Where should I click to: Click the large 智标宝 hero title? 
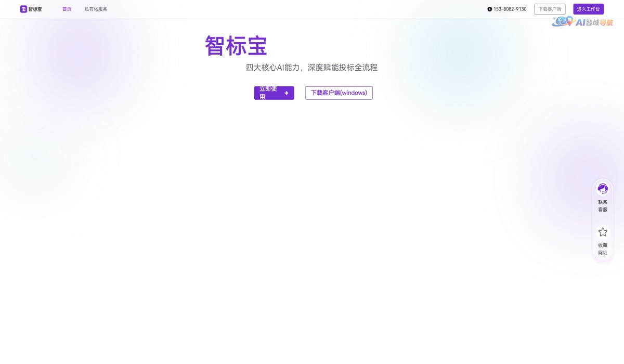point(236,46)
